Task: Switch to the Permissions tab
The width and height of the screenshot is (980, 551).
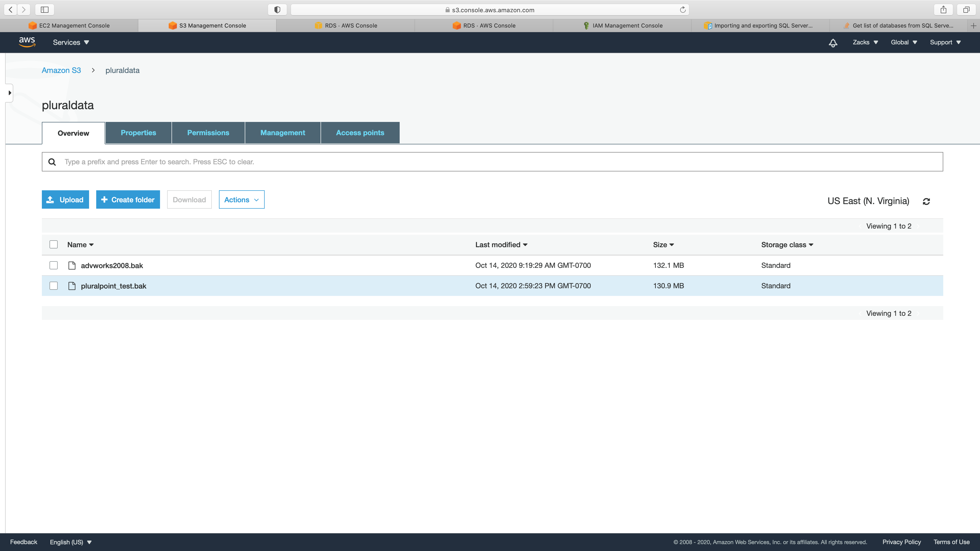Action: (x=208, y=133)
